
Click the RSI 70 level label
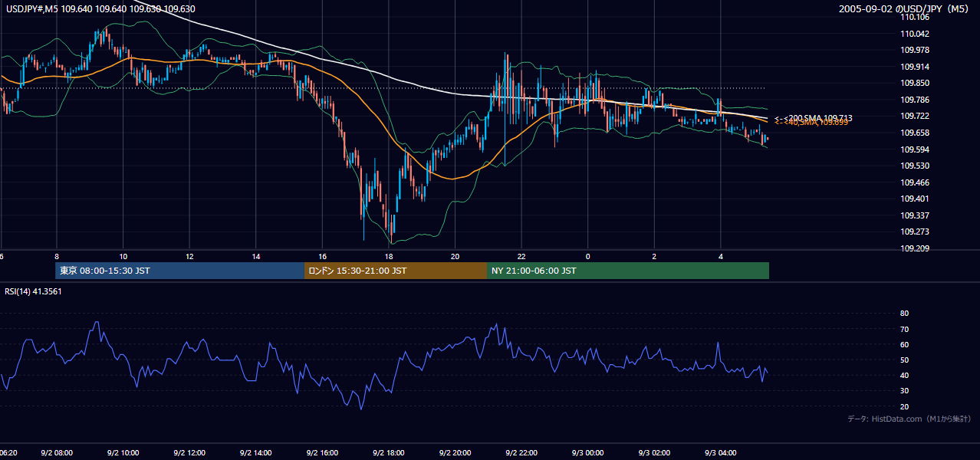point(904,329)
